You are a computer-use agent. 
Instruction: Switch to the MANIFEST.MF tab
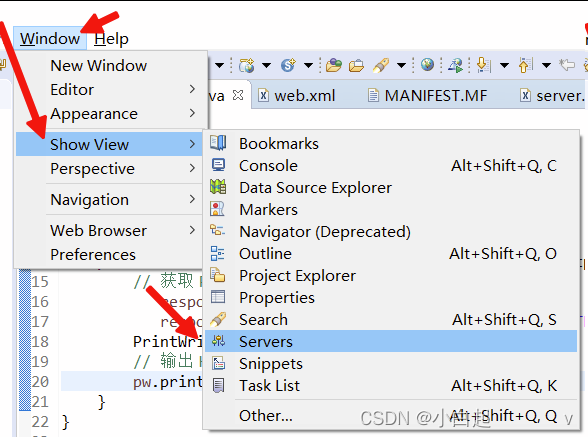pos(428,96)
